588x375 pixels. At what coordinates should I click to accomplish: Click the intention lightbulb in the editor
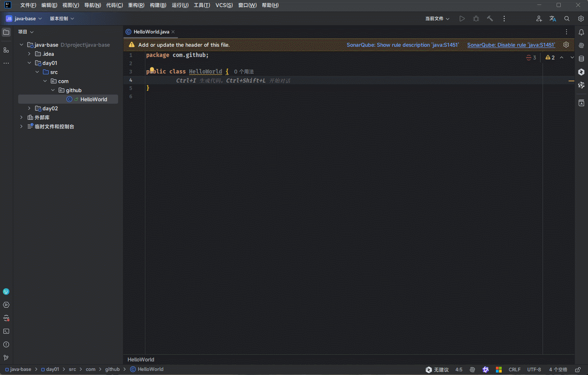point(152,70)
